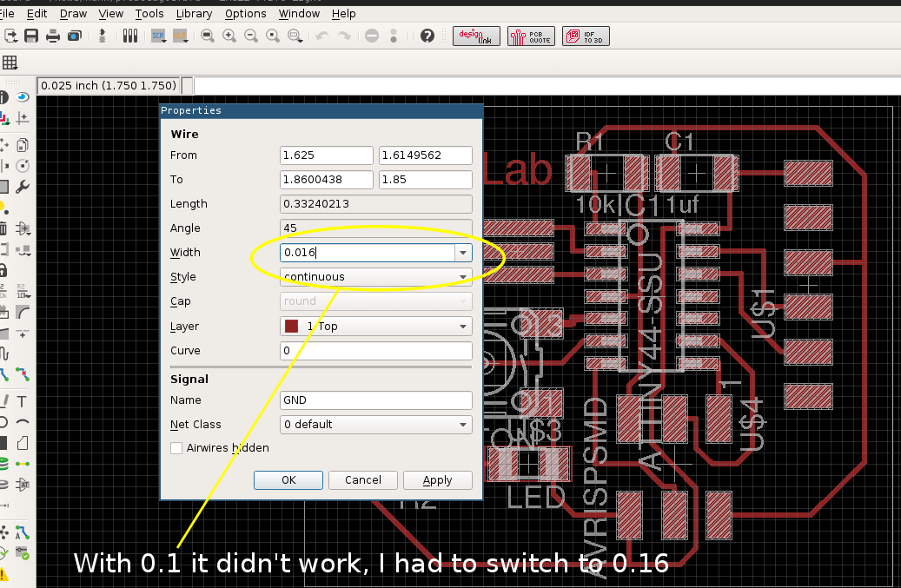Select the Change wrench tool
The image size is (901, 588).
pos(23,187)
